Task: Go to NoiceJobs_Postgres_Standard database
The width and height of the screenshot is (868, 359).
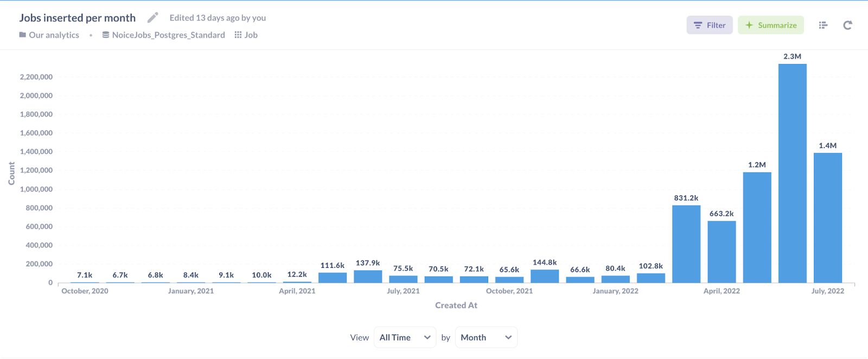Action: 168,35
